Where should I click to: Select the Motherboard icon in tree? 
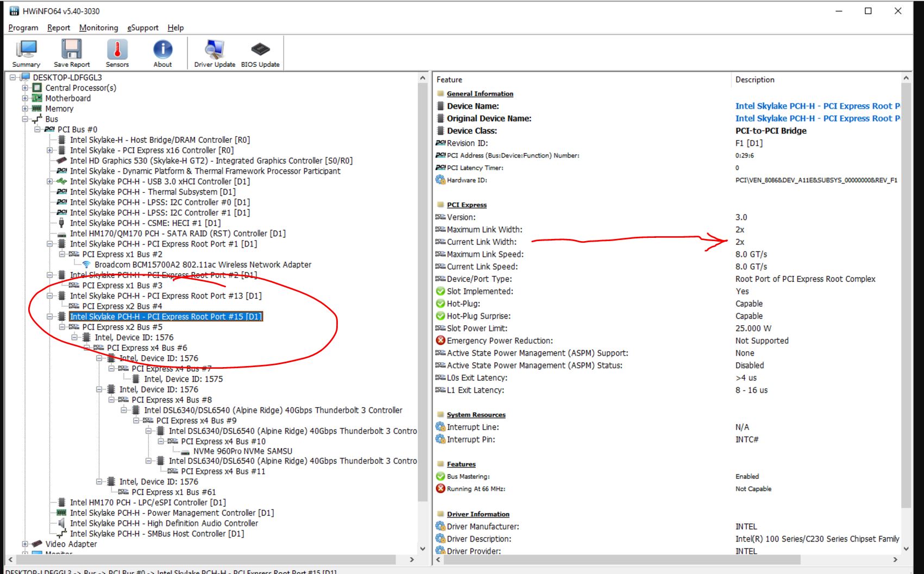tap(37, 98)
